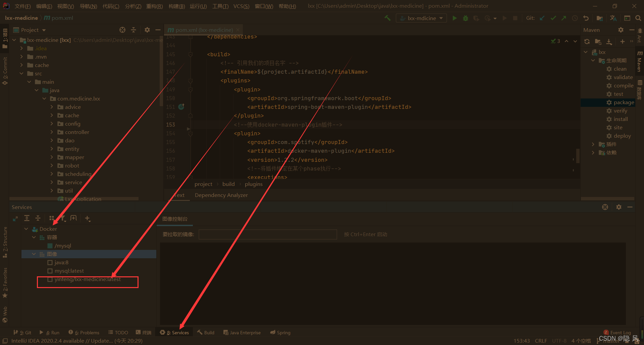Click Maven add project plus icon
Image resolution: width=644 pixels, height=345 pixels.
pyautogui.click(x=623, y=42)
